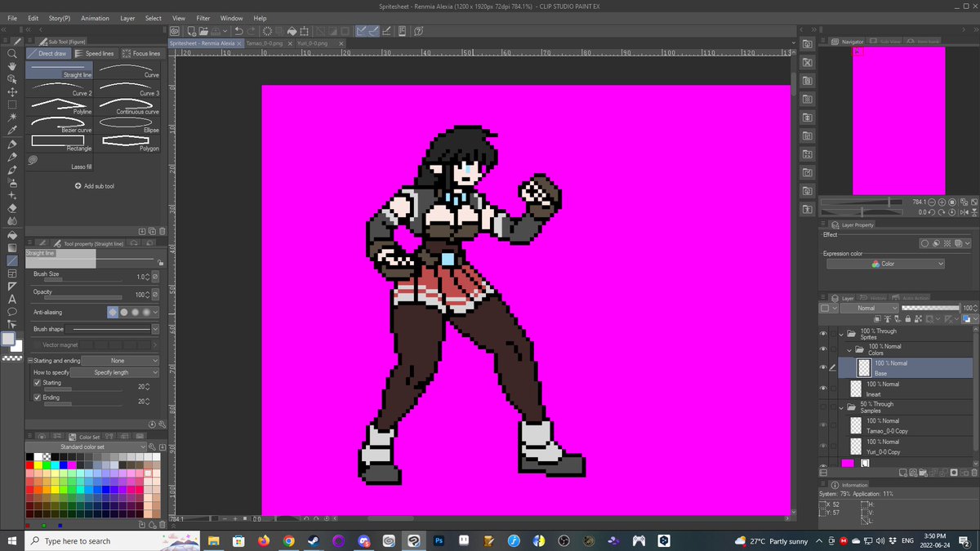The height and width of the screenshot is (551, 980).
Task: Pick the red swatch in Color Set
Action: 31,464
